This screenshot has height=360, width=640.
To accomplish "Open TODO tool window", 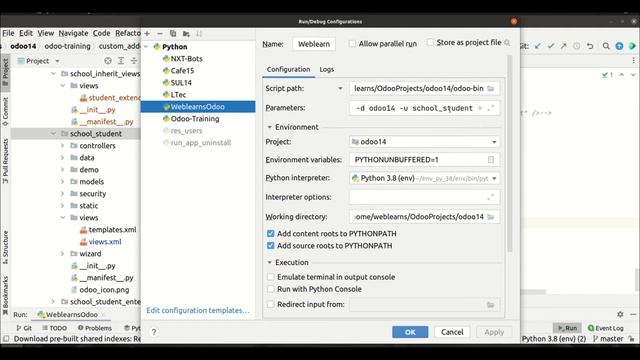I will click(54, 328).
